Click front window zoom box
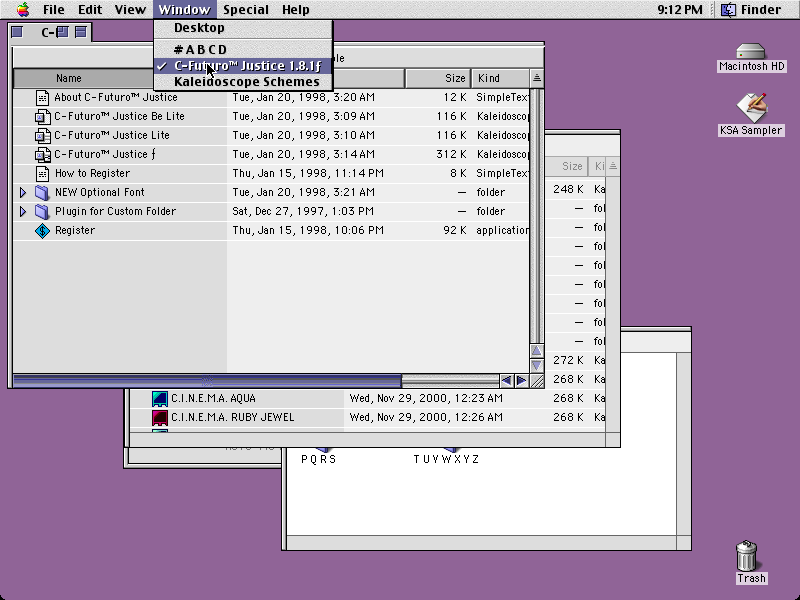Image resolution: width=800 pixels, height=600 pixels. 62,32
